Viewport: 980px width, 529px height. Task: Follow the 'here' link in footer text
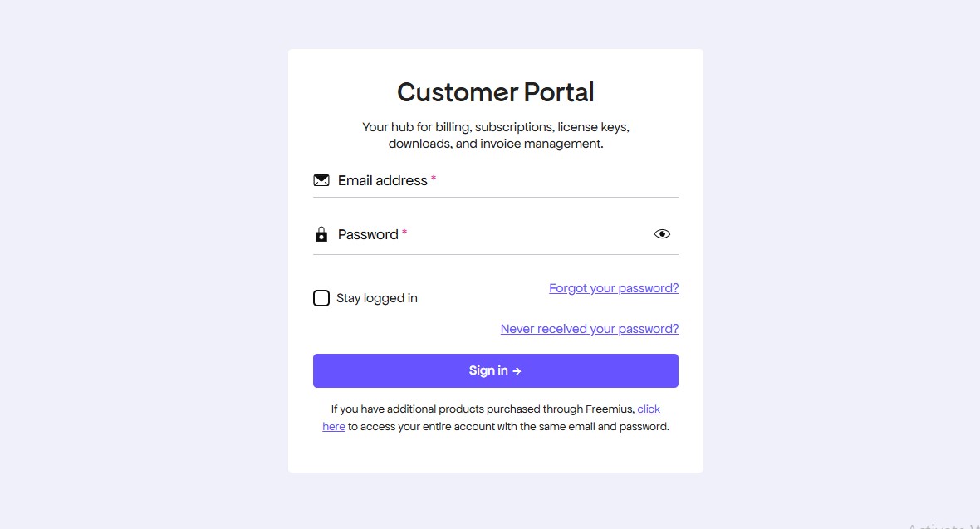click(334, 427)
